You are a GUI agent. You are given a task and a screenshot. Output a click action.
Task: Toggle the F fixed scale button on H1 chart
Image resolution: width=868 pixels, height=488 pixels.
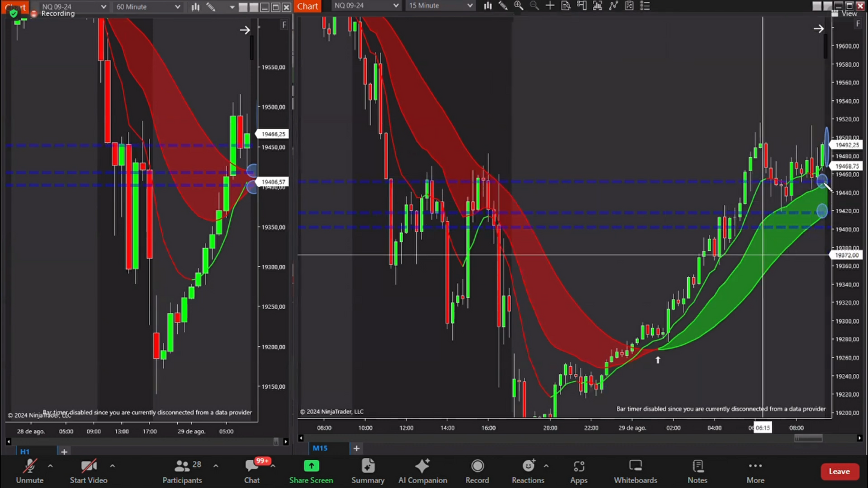pos(284,25)
